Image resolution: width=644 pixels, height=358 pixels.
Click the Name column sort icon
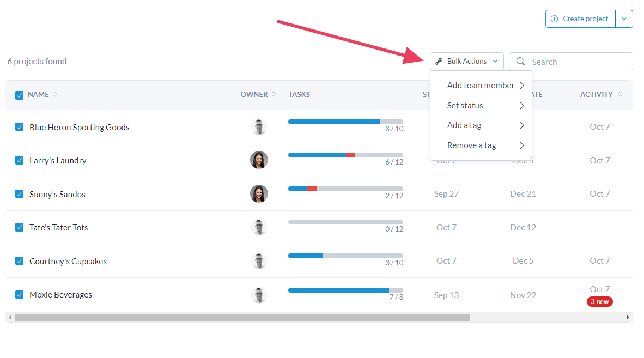tap(55, 94)
